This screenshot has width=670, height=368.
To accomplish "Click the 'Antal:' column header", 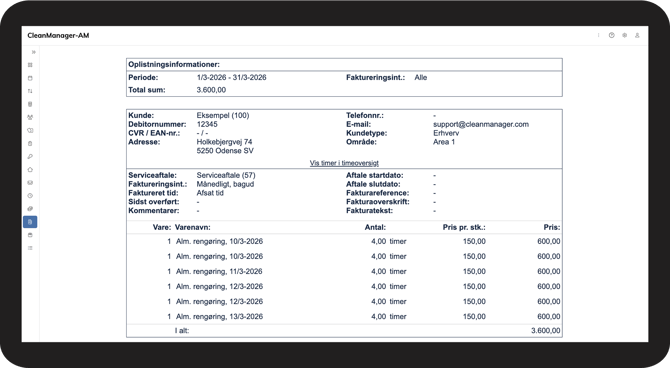I will click(375, 227).
